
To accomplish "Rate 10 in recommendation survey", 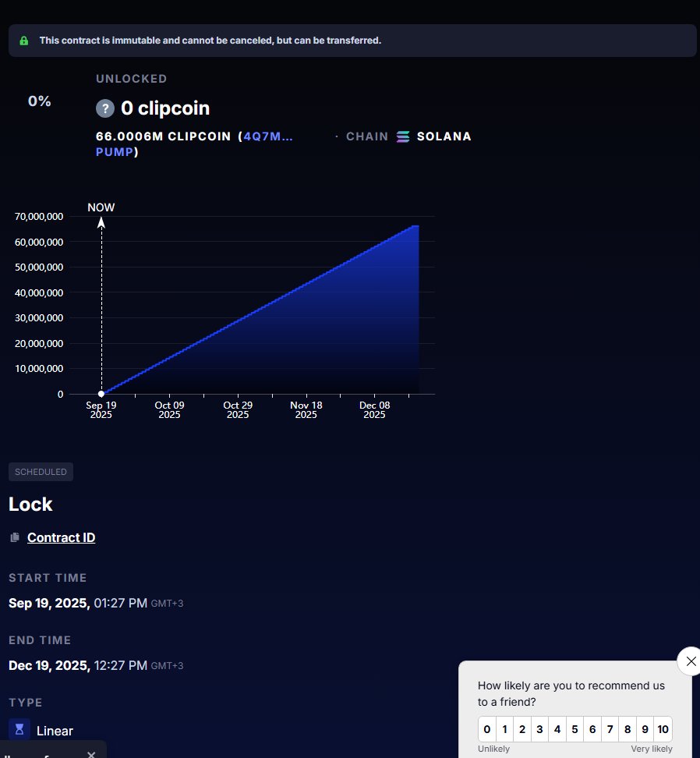I will (x=663, y=729).
